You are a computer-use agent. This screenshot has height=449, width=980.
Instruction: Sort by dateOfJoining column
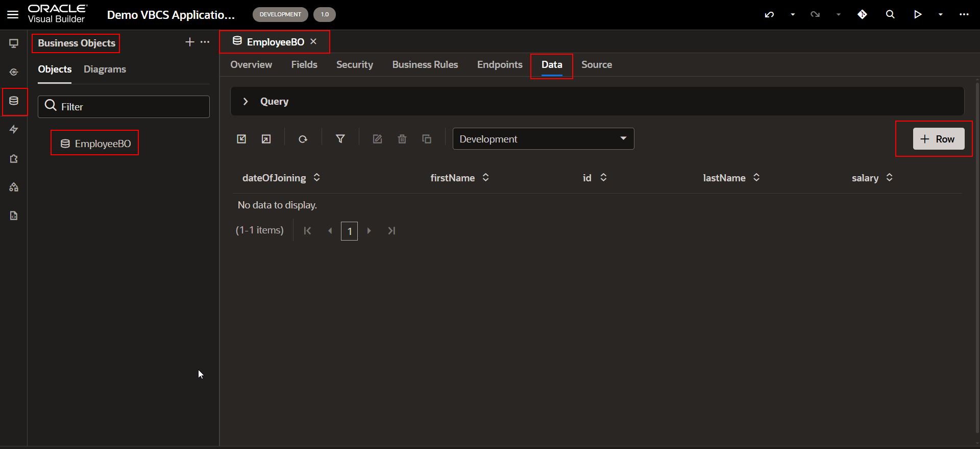pos(316,177)
